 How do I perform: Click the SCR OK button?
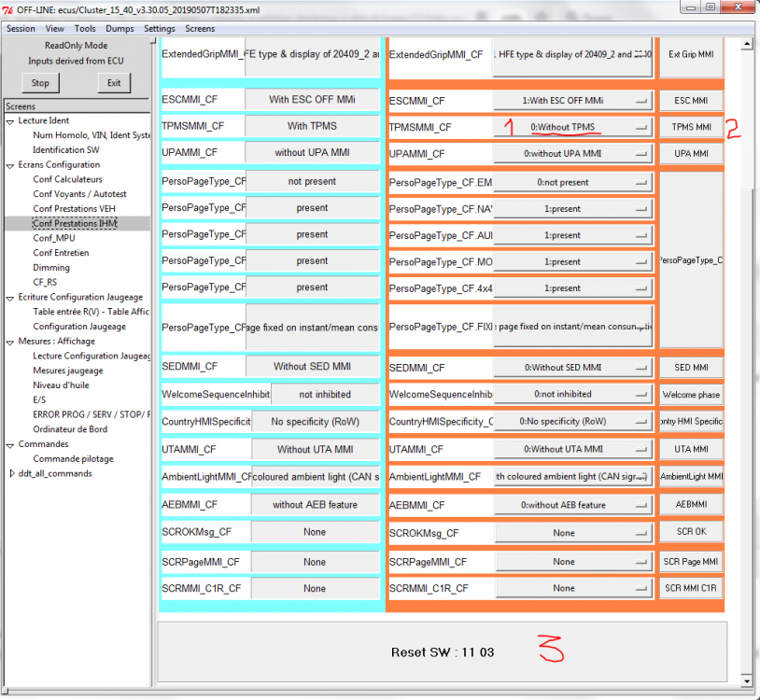[692, 532]
